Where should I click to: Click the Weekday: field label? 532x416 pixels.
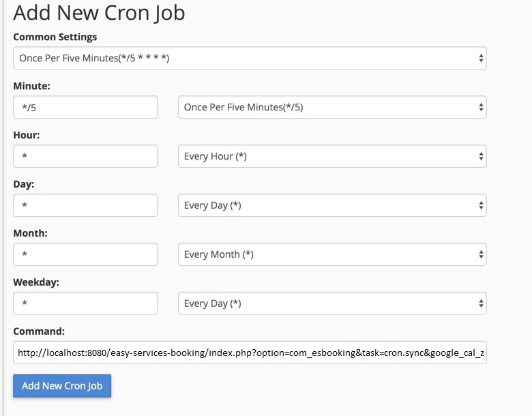(x=35, y=282)
